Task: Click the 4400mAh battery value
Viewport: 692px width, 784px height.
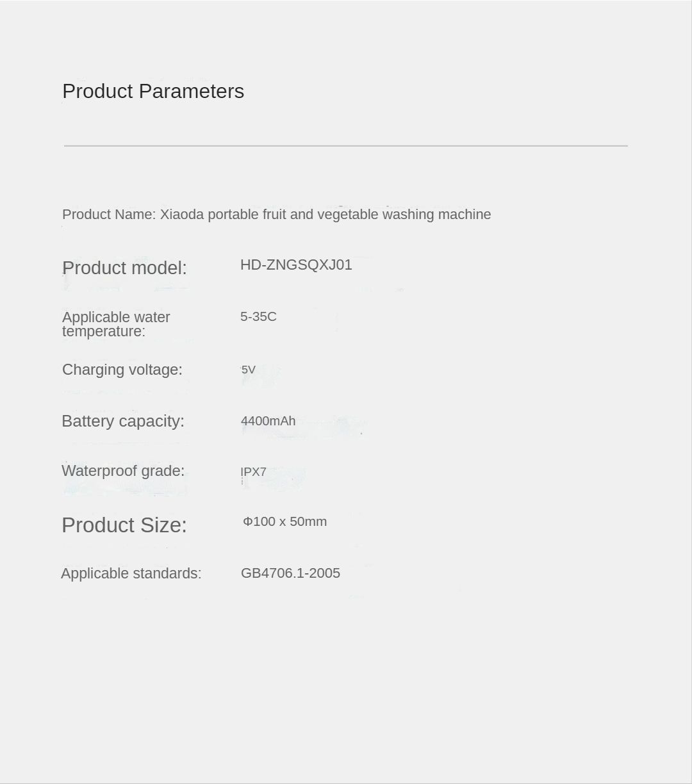Action: point(268,421)
